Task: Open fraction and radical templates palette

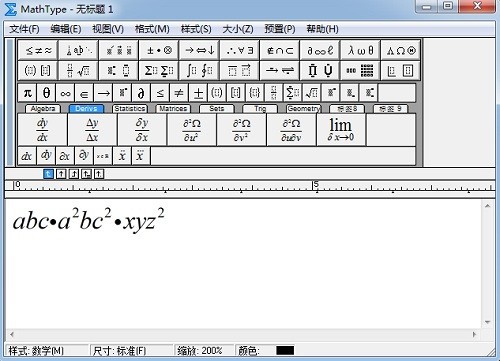Action: click(78, 70)
